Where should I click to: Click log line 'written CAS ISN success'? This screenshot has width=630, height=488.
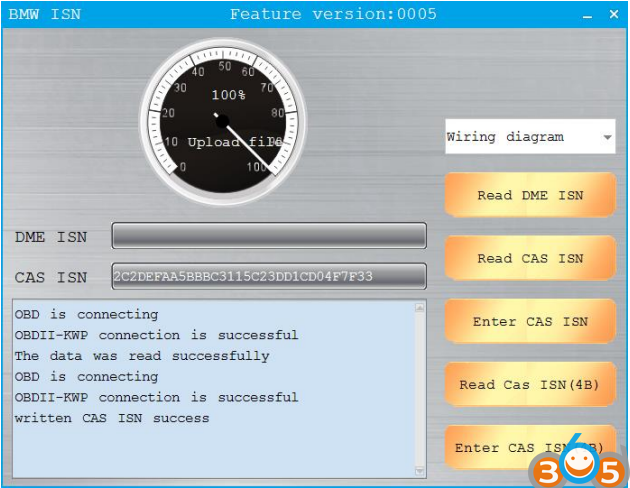point(112,418)
